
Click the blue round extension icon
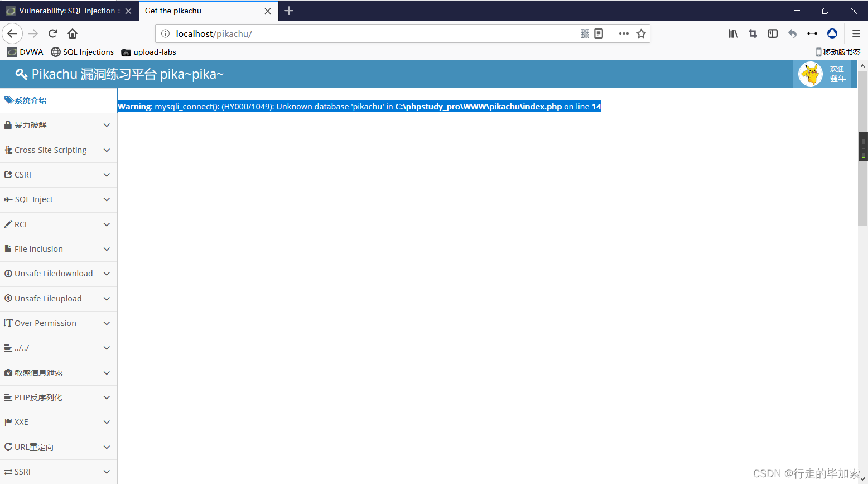(832, 33)
